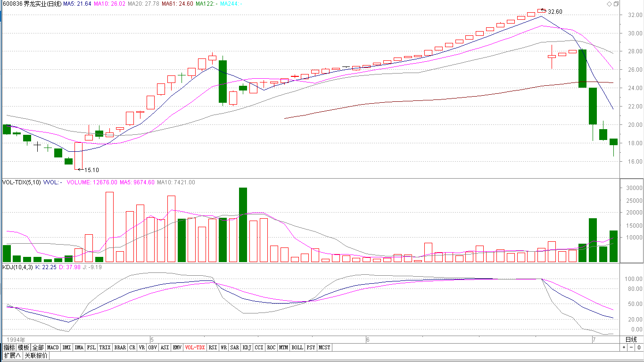The image size is (644, 362).
Task: Click the diamond icon at chart top-right
Action: (x=609, y=4)
